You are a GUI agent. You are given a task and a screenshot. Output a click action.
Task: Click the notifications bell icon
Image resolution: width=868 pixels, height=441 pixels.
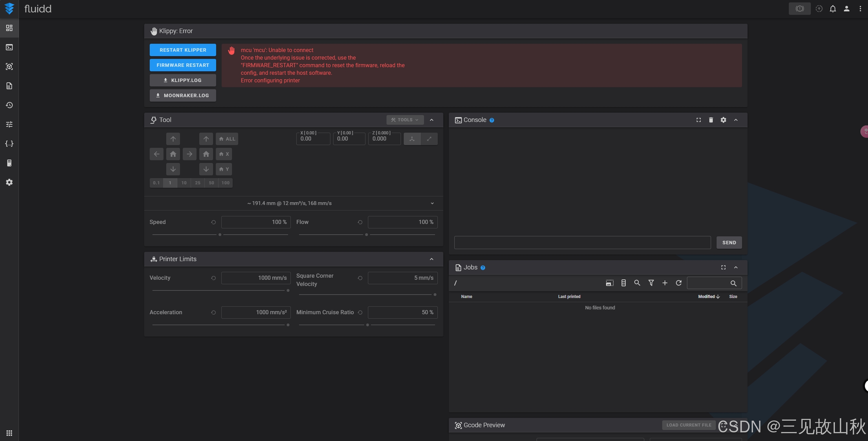pyautogui.click(x=833, y=9)
